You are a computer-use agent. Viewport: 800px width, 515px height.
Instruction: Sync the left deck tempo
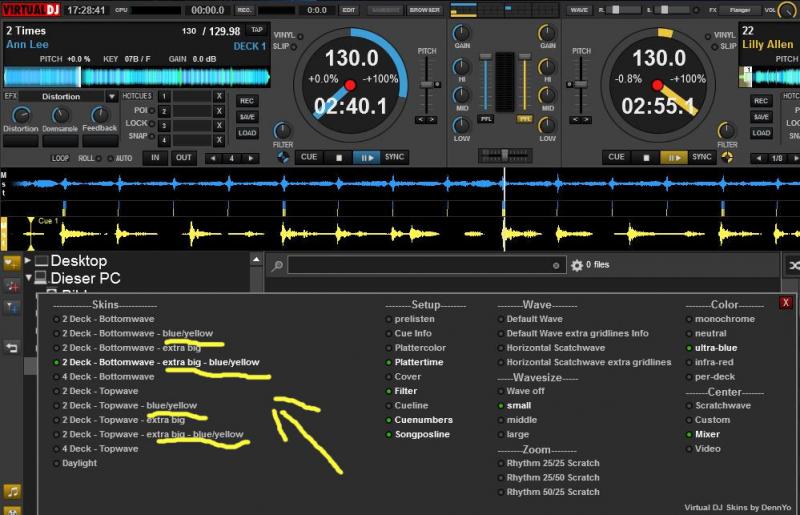coord(394,157)
